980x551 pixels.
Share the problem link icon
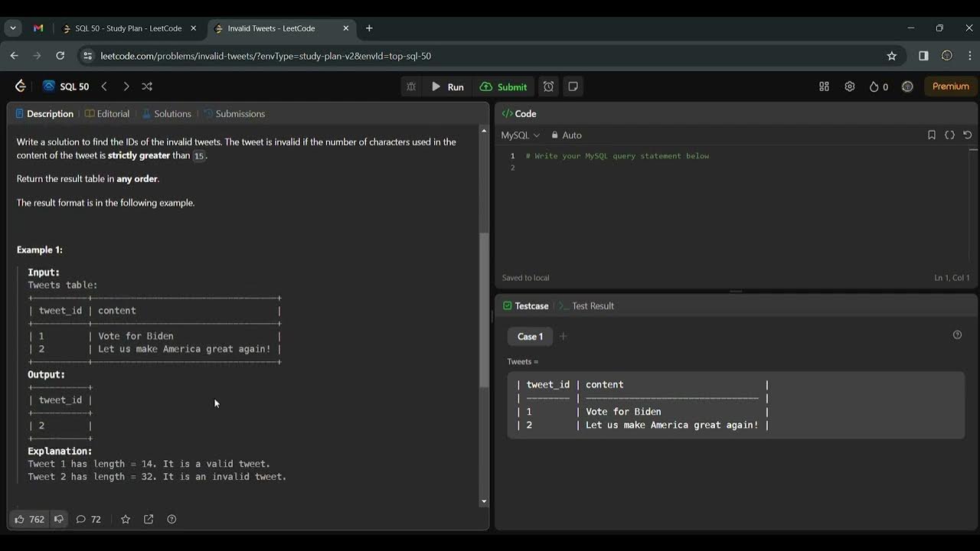149,519
